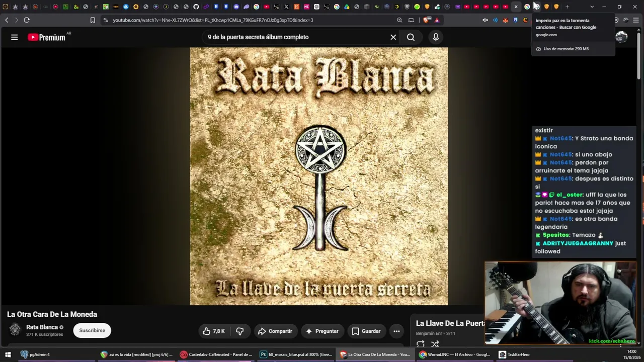Save the video with Guardar
Screen dimensions: 644x362
366,331
